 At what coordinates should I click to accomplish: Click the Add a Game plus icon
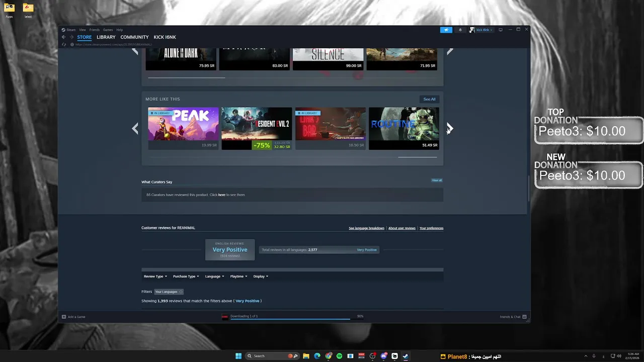(x=64, y=317)
